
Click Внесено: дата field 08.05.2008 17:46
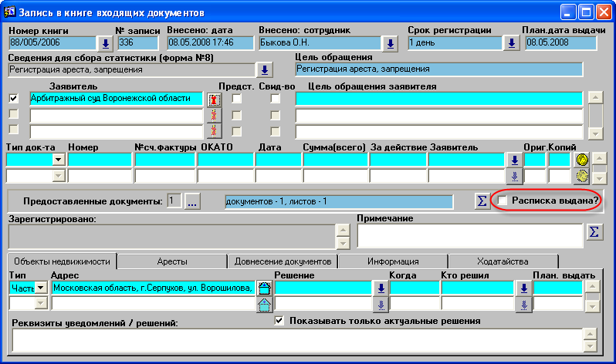(211, 42)
